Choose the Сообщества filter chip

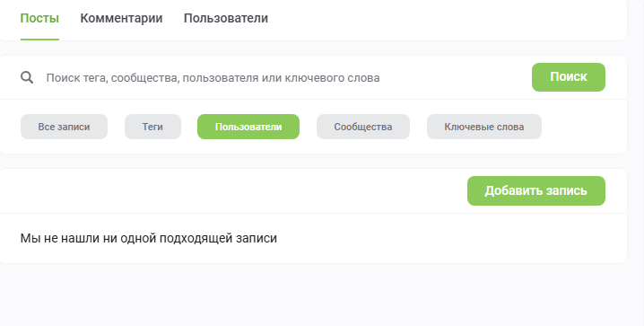(363, 127)
